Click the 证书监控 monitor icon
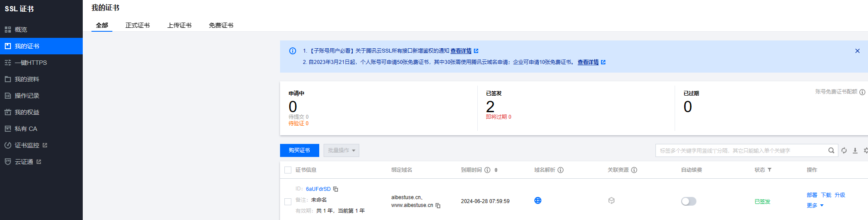 tap(8, 145)
